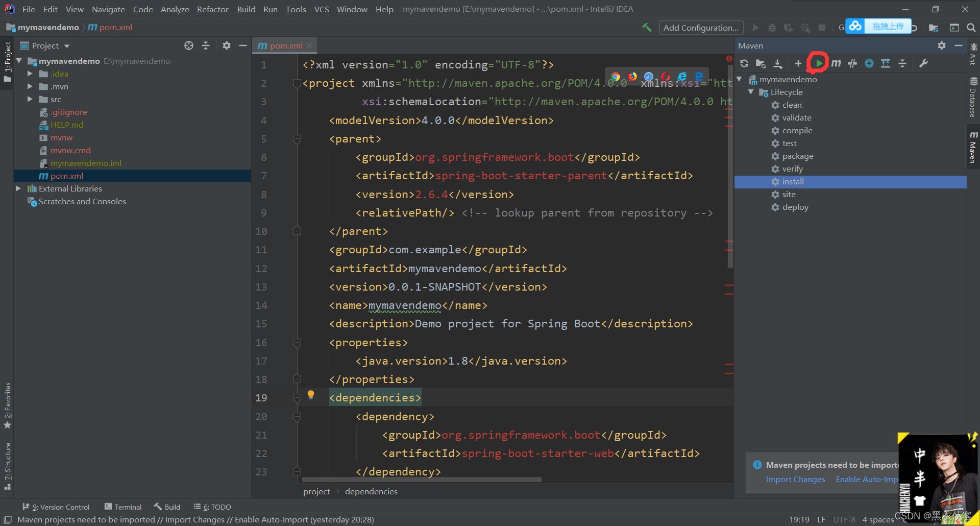This screenshot has width=980, height=526.
Task: Expand the src folder
Action: 30,99
